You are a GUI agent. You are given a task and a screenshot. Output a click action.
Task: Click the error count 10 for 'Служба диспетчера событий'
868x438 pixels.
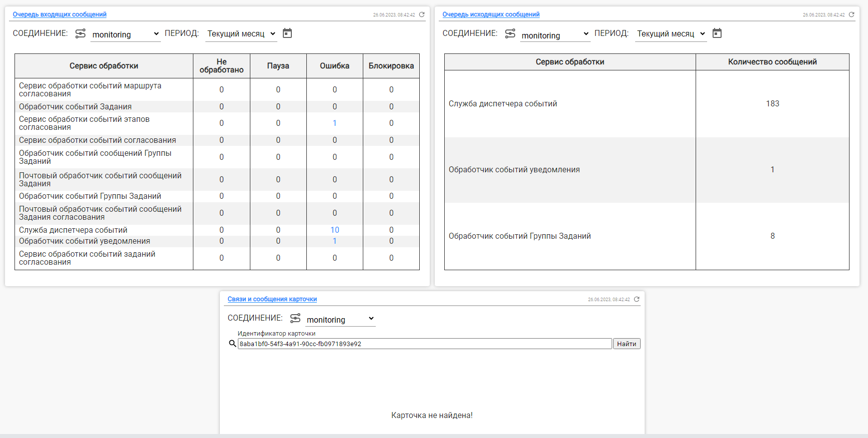tap(335, 230)
